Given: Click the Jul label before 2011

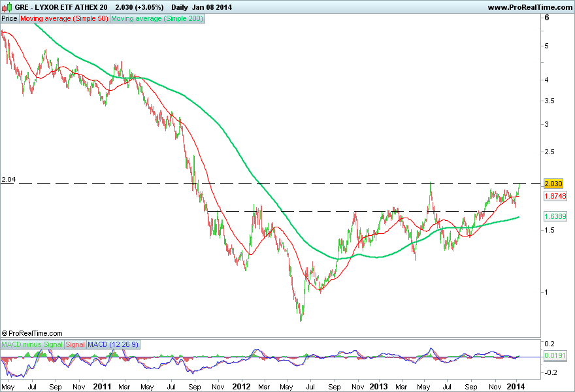Looking at the screenshot, I should [x=32, y=387].
